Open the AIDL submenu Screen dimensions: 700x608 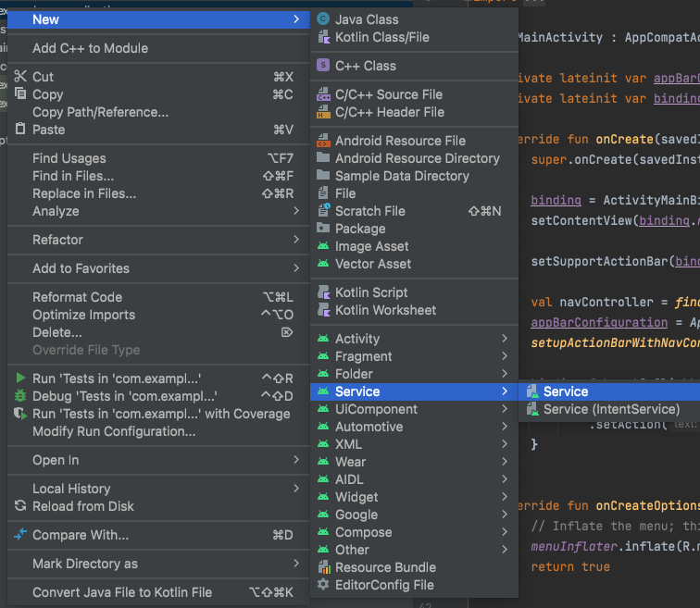(414, 479)
